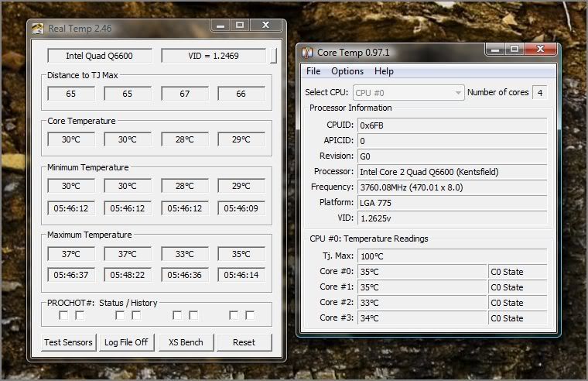Click the Core Temp VID value 1.2625v

click(452, 218)
